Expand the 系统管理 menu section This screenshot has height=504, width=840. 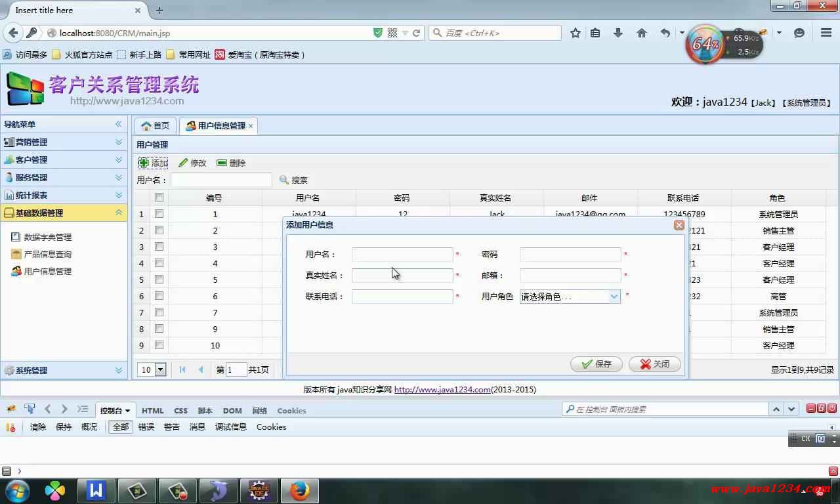pos(119,370)
